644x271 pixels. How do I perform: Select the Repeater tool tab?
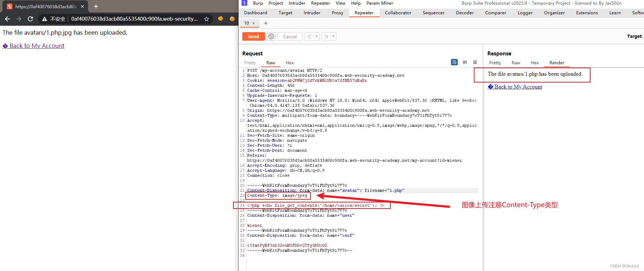(364, 12)
